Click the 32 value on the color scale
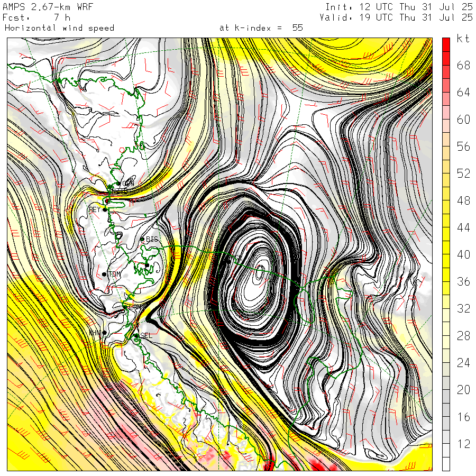 (463, 308)
